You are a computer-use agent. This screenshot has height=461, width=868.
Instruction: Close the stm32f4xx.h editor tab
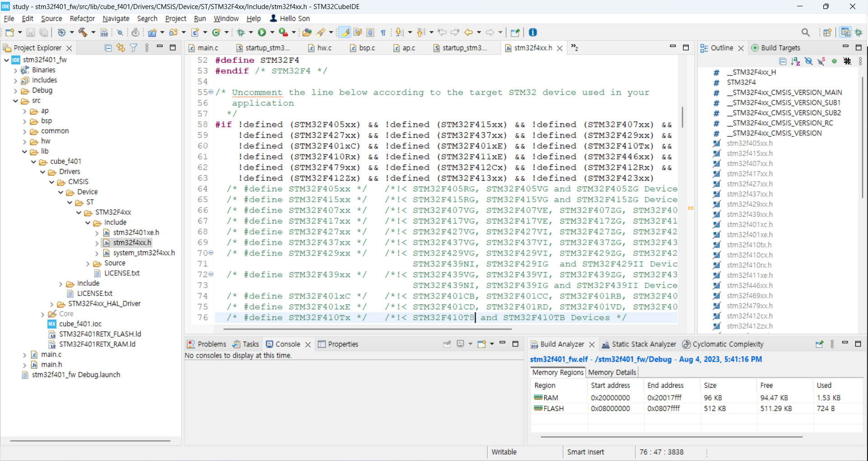(x=560, y=48)
